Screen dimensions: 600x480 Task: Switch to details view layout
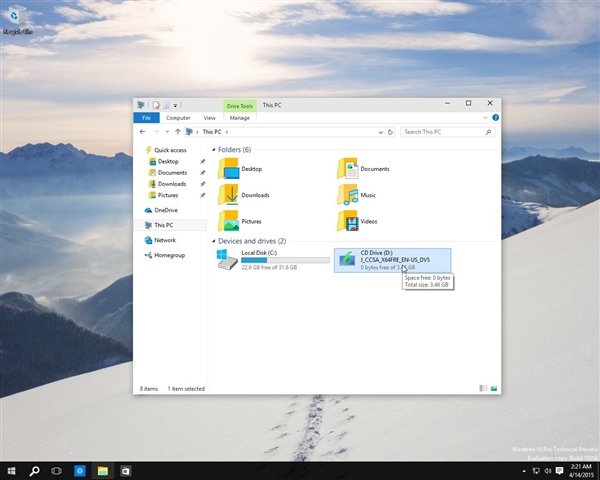483,388
